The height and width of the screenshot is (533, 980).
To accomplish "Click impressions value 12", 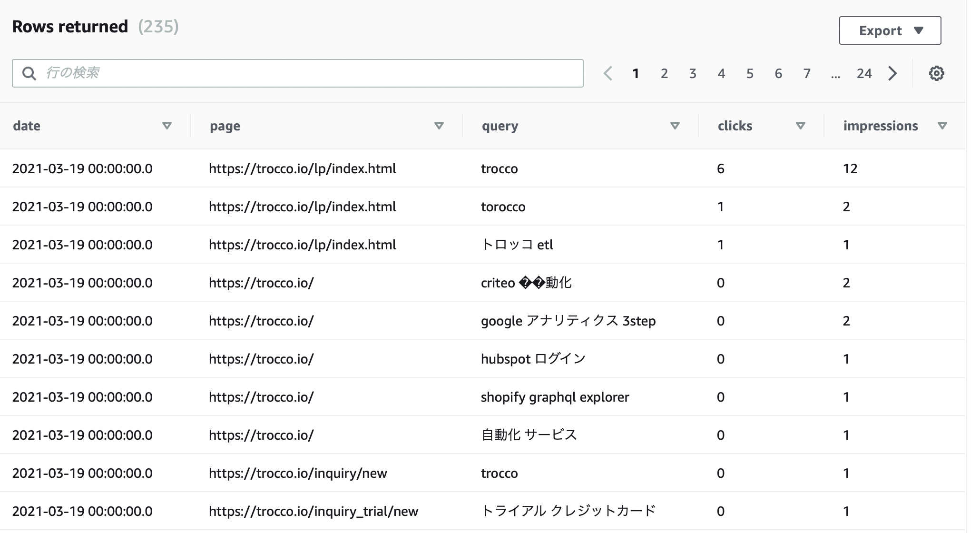I will point(850,168).
